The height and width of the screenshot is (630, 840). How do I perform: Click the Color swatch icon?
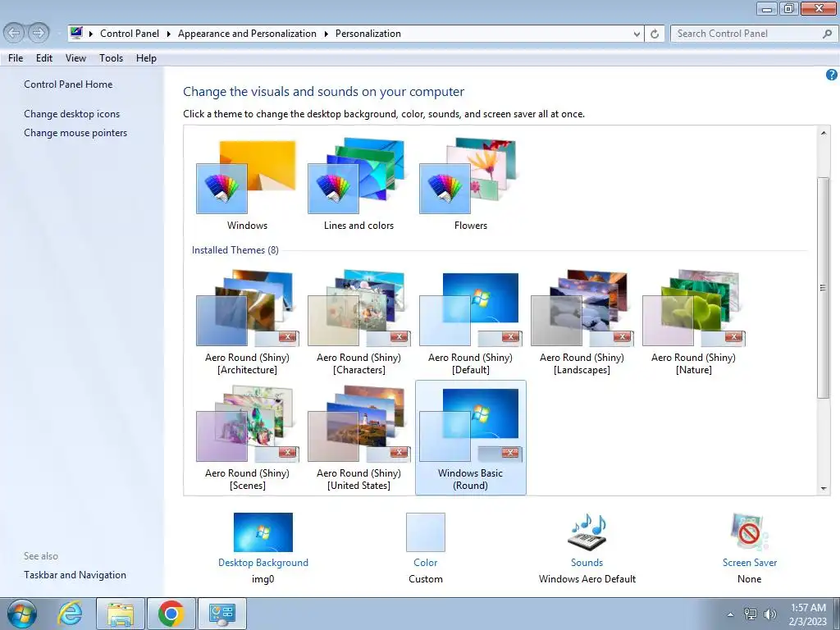[426, 532]
